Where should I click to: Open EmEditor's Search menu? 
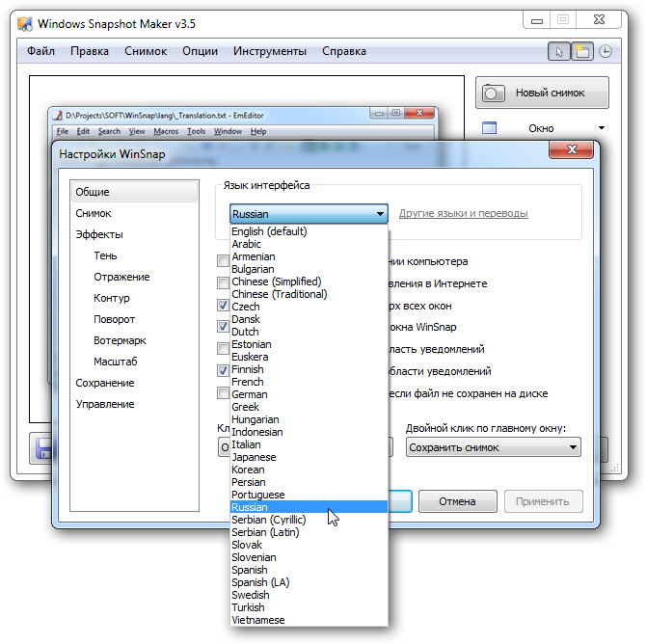(x=109, y=131)
